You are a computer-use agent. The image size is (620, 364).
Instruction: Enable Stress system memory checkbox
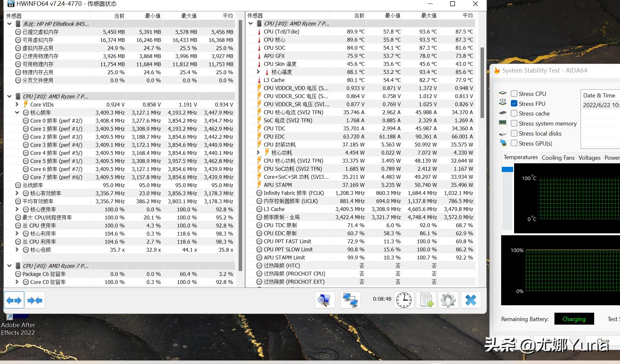514,123
